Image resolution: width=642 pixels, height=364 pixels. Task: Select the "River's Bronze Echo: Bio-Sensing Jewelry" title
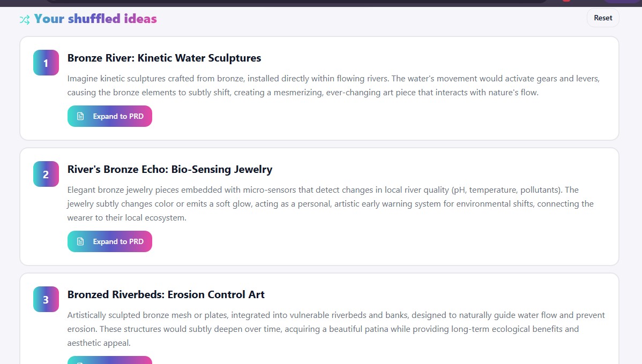pos(169,169)
